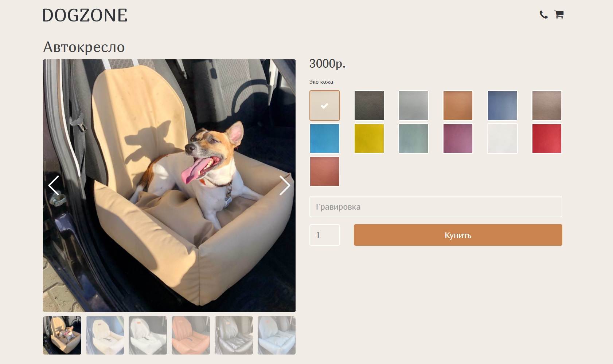Click the Гравировка engraving input field
This screenshot has height=364, width=613.
(x=436, y=207)
